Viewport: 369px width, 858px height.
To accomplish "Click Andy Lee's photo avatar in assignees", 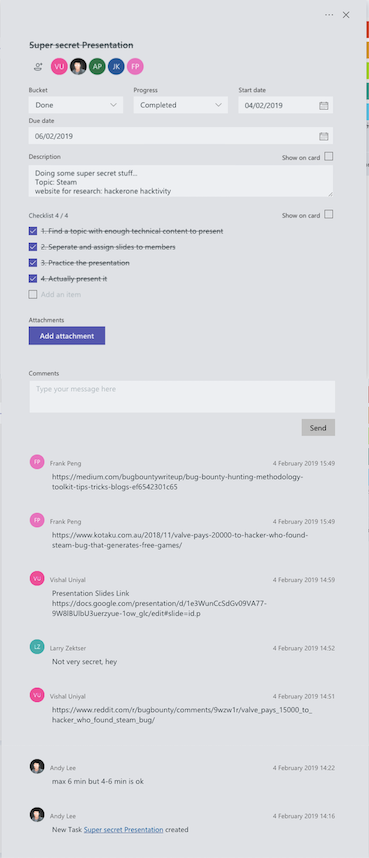I will pyautogui.click(x=78, y=67).
